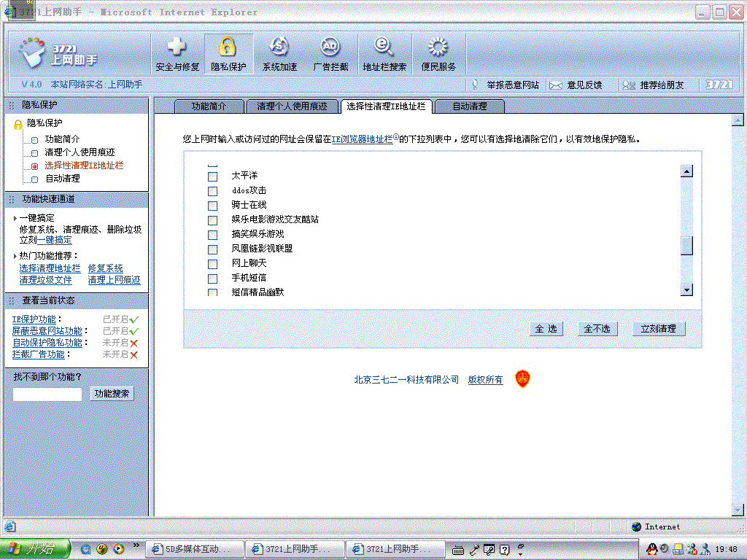This screenshot has width=747, height=560.
Task: Click the 一键搞定 link
Action: pos(54,241)
